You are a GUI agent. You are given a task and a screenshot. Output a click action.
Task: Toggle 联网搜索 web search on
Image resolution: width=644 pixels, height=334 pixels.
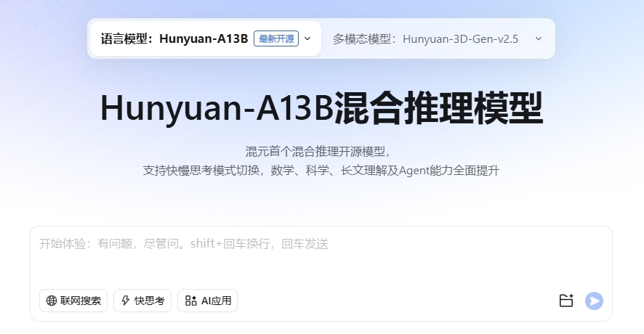point(73,301)
